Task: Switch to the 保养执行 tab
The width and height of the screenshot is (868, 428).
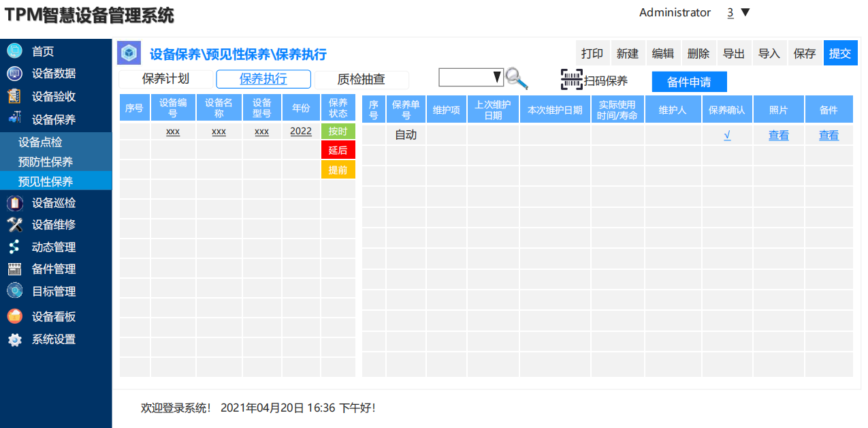Action: (263, 79)
